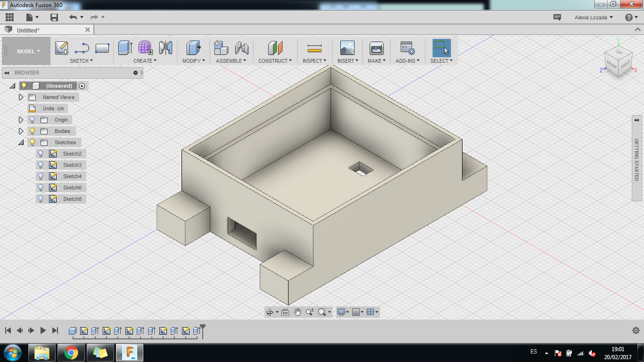The height and width of the screenshot is (362, 644).
Task: Choose the Rectangle sketch tool icon
Action: click(x=102, y=48)
